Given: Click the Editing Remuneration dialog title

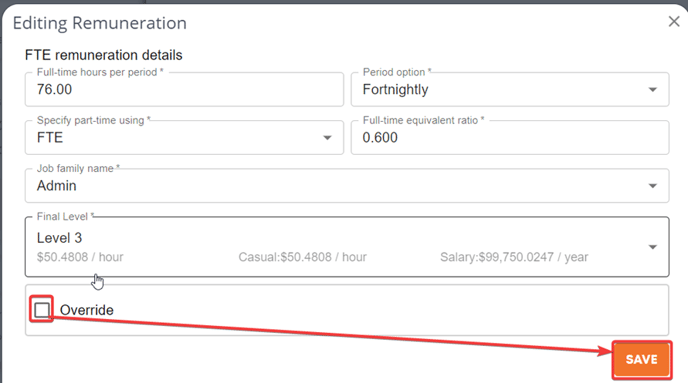Looking at the screenshot, I should click(100, 23).
